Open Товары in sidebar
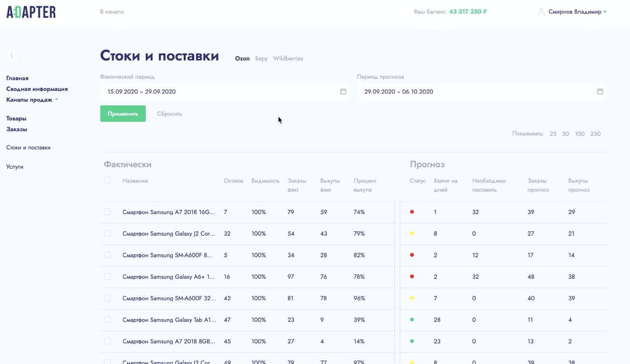630x364 pixels. click(16, 119)
